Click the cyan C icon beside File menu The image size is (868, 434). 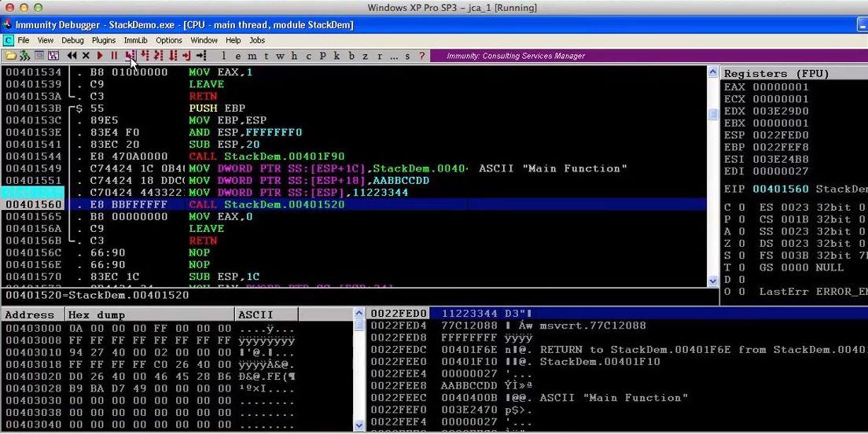8,40
